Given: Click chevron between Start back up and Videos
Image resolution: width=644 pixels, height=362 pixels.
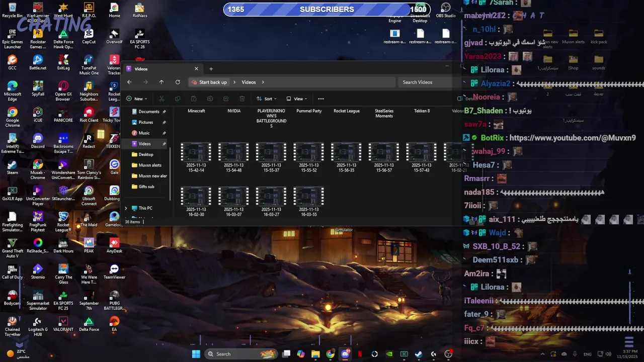Looking at the screenshot, I should click(x=234, y=82).
